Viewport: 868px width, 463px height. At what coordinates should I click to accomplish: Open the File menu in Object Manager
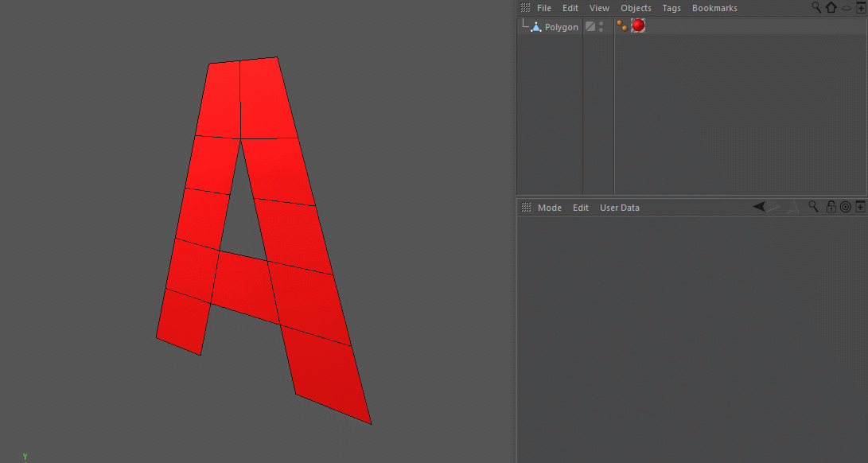(544, 8)
